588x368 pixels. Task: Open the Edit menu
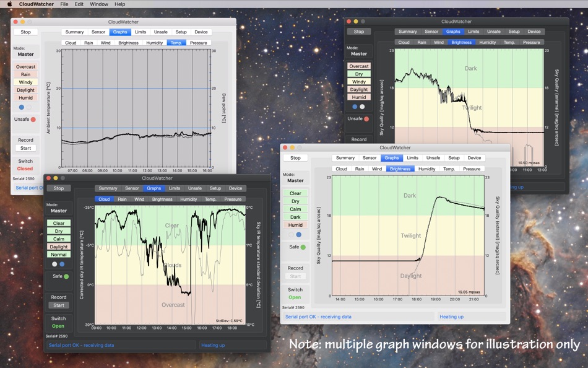coord(79,4)
